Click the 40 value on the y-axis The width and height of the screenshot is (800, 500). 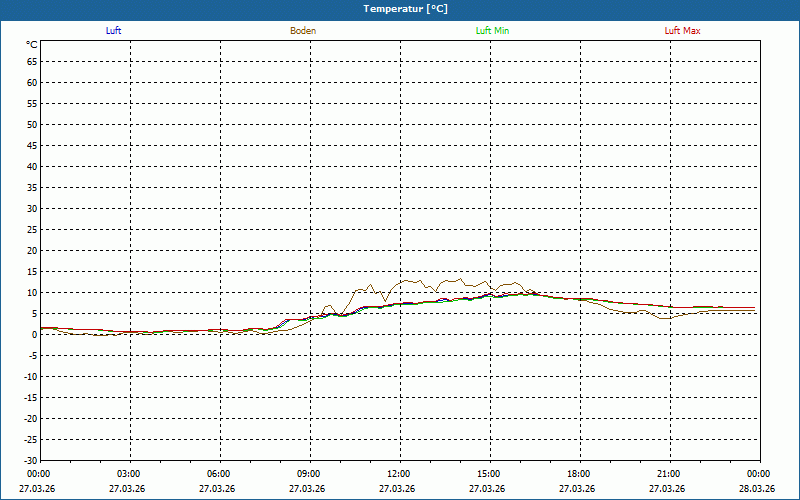pyautogui.click(x=32, y=167)
